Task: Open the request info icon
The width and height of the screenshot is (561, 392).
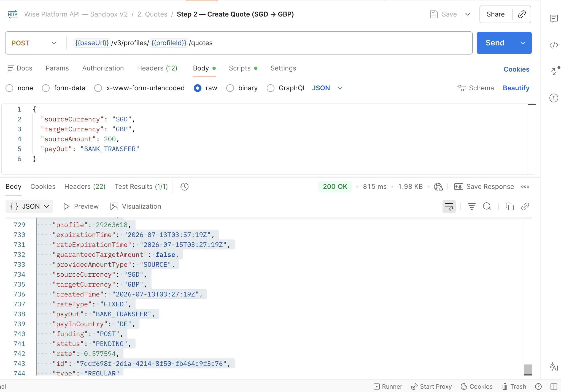Action: tap(554, 98)
